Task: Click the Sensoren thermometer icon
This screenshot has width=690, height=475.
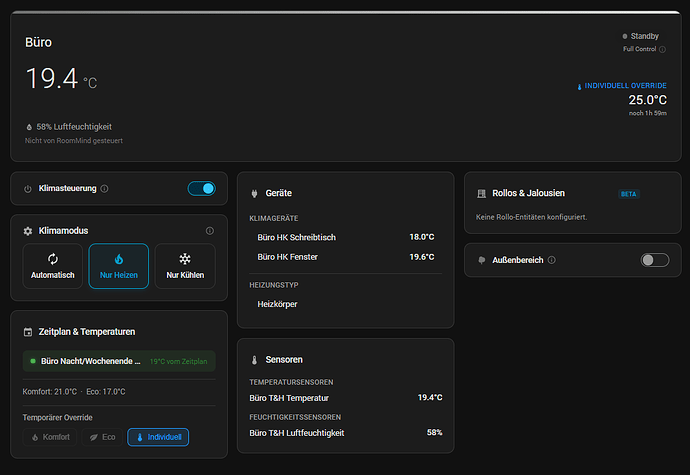Action: [x=254, y=360]
